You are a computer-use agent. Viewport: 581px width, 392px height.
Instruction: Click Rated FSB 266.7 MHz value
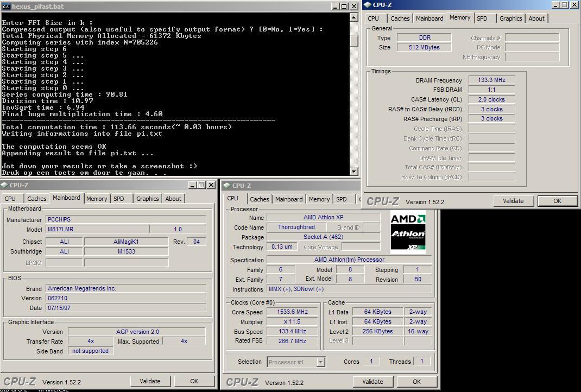[x=292, y=341]
